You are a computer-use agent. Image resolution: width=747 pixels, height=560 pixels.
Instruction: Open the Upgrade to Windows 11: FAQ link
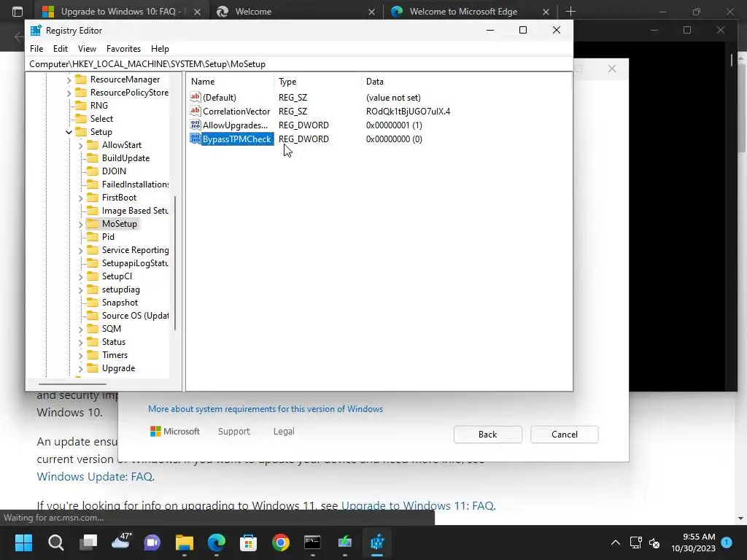417,506
